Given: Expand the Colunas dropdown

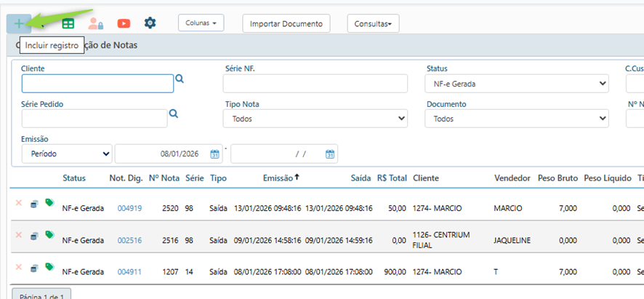Looking at the screenshot, I should [201, 23].
